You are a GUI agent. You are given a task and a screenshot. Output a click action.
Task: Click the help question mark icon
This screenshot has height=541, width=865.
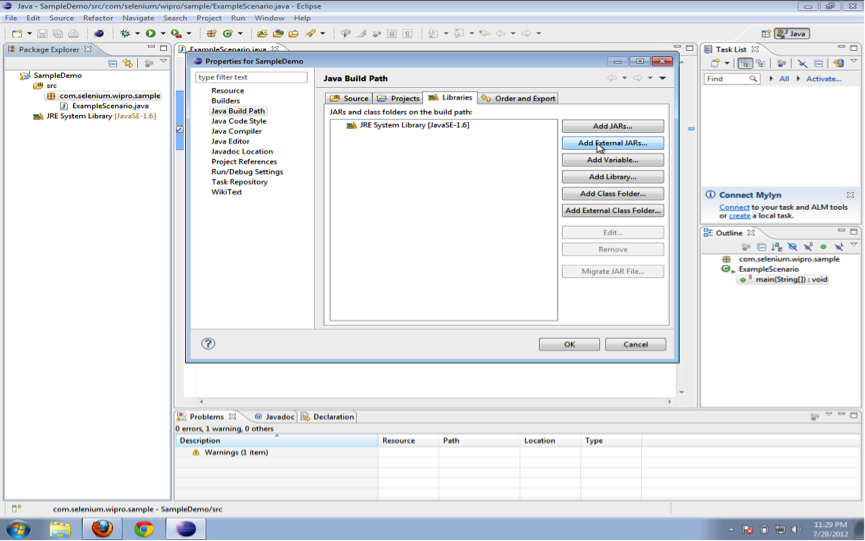point(208,344)
